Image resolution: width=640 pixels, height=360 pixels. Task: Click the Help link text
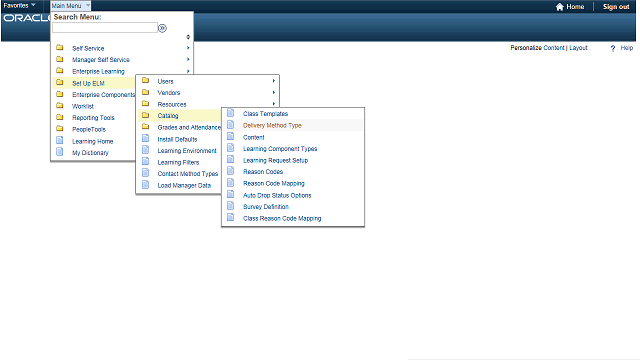(x=627, y=48)
